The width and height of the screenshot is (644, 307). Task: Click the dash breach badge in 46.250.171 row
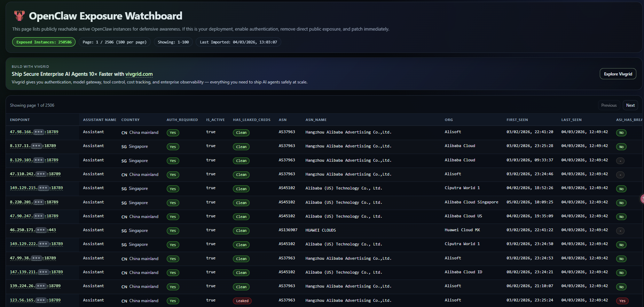[x=620, y=231]
